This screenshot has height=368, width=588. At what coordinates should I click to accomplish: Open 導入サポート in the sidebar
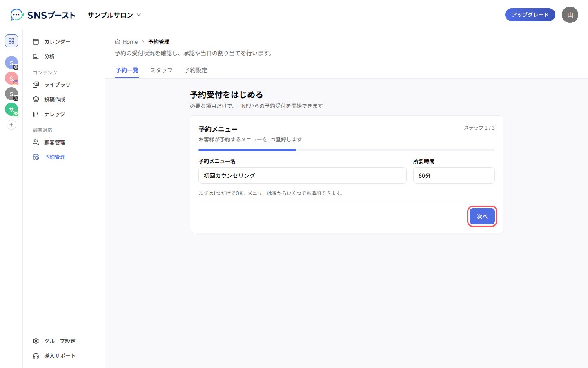64,356
